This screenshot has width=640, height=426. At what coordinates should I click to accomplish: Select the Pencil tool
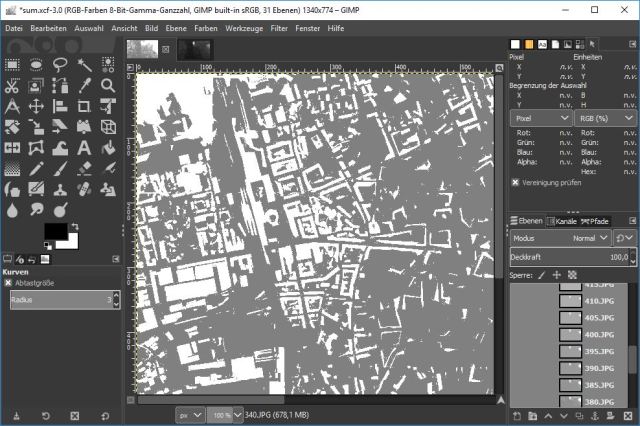[36, 169]
